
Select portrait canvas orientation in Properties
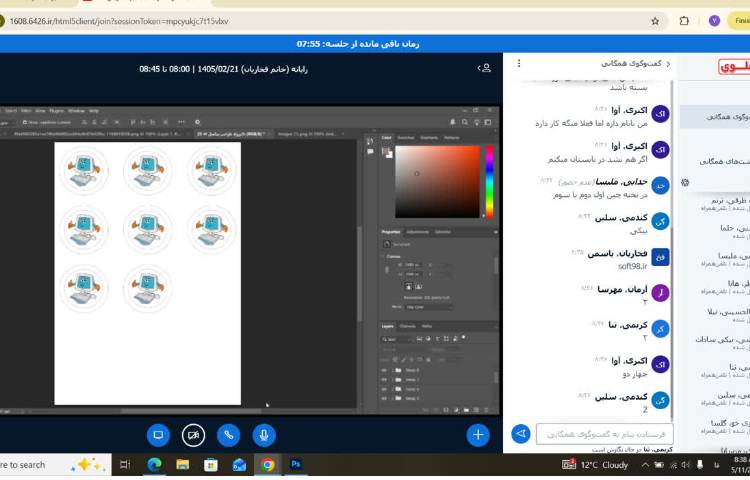coord(408,286)
